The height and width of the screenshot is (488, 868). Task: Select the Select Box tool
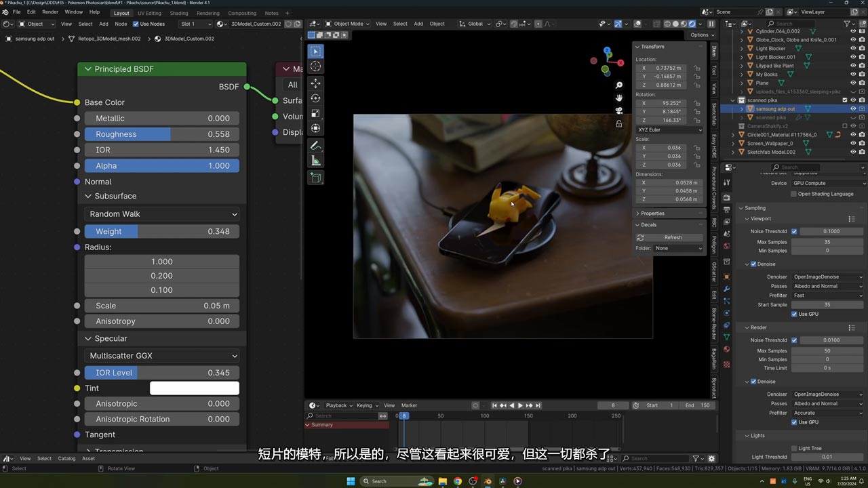click(315, 52)
